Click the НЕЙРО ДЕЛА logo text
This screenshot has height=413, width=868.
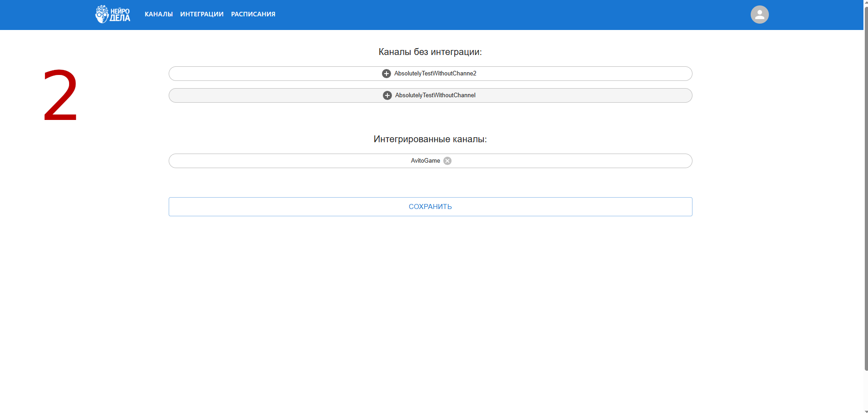tap(120, 15)
